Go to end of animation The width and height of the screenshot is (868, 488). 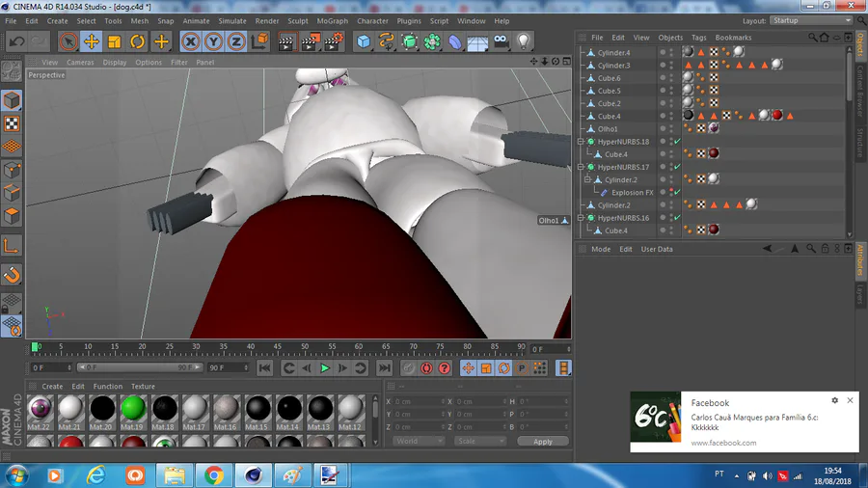click(x=384, y=368)
